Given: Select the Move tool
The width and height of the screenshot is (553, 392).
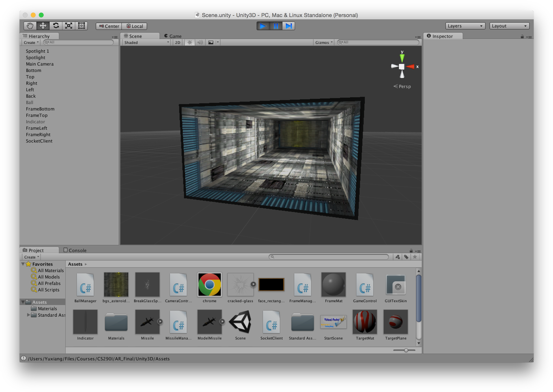Looking at the screenshot, I should click(x=43, y=26).
